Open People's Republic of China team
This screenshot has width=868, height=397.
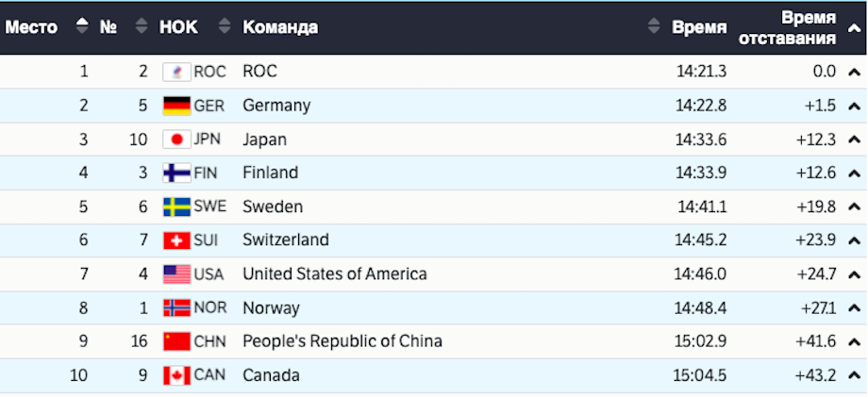[x=342, y=341]
